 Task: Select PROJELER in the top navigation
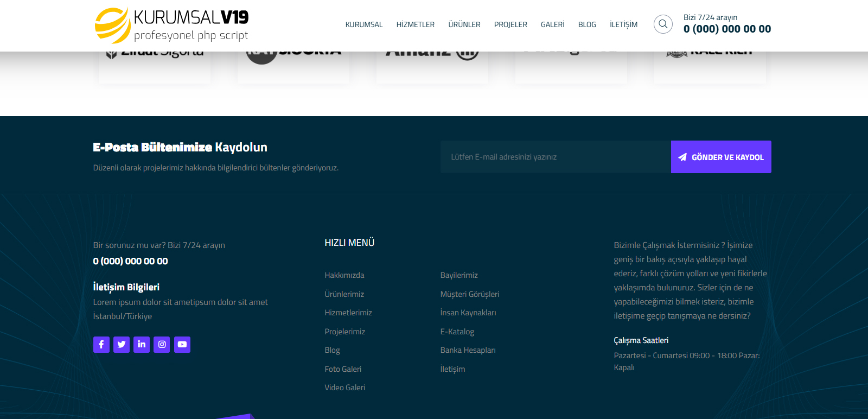(x=510, y=25)
